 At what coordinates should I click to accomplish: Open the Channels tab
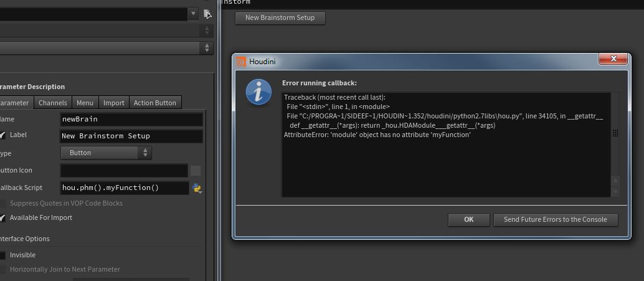click(x=52, y=103)
